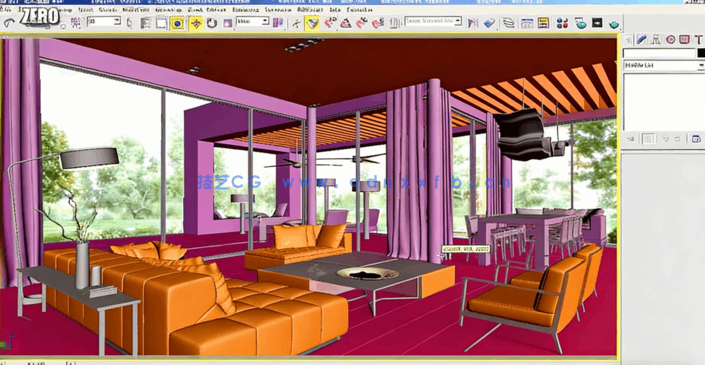
Task: Open Configure Modifier Sets icon
Action: coord(696,139)
